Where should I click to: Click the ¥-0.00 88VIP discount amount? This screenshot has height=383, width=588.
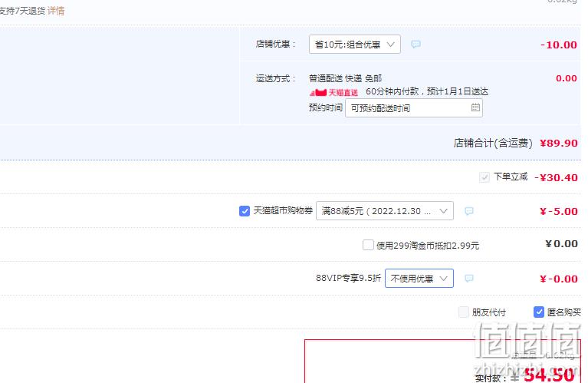coord(558,279)
